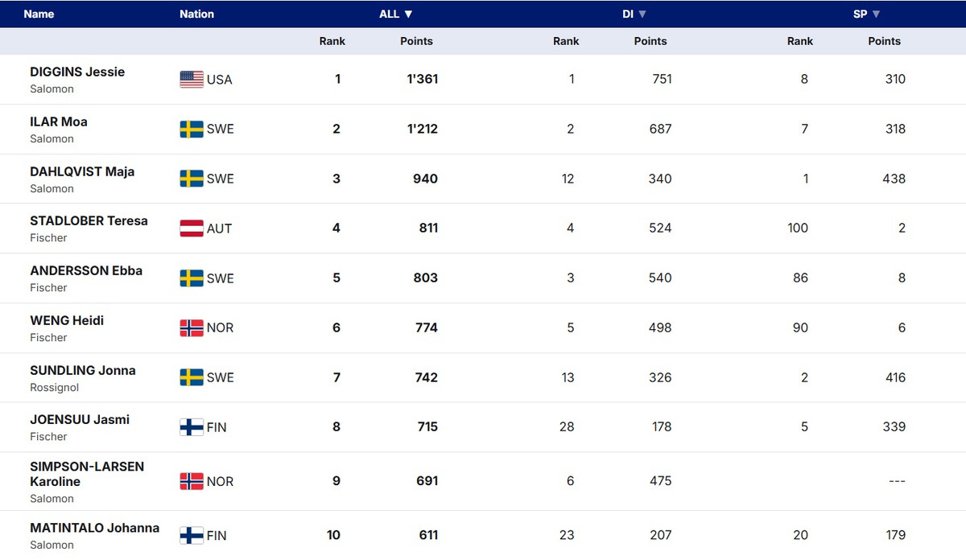
Task: Click the Austrian flag for Teresa Stadlober
Action: [192, 229]
